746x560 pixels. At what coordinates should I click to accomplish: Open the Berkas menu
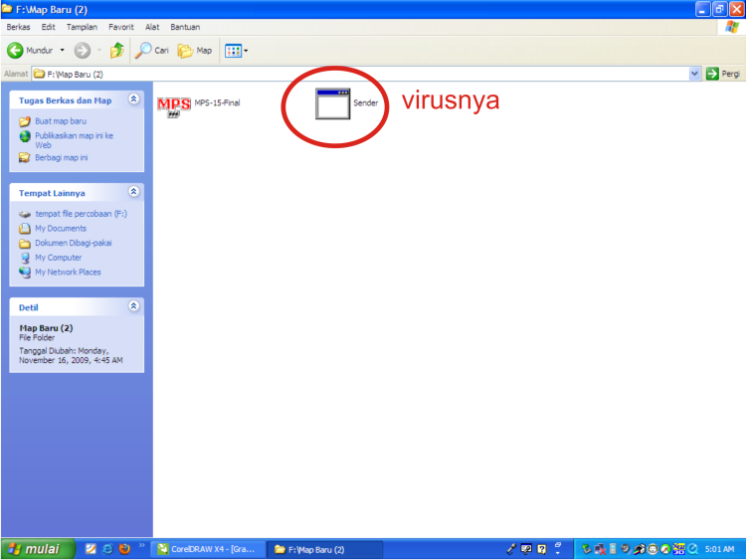19,27
